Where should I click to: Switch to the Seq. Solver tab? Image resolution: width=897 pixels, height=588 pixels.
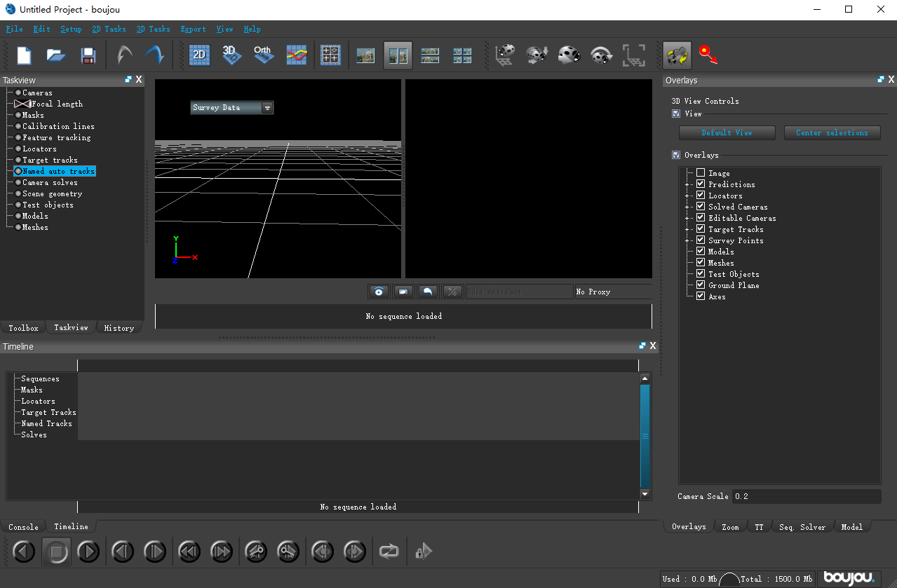(x=802, y=526)
